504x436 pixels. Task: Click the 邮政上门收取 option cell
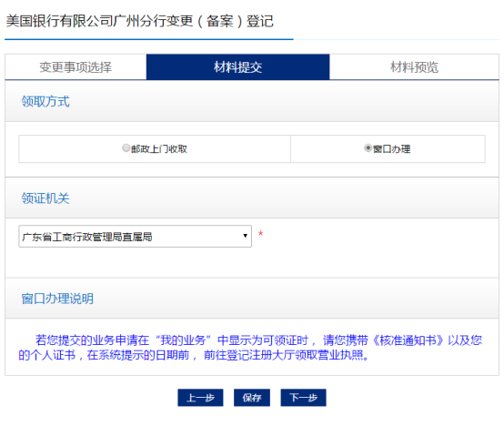pyautogui.click(x=155, y=149)
